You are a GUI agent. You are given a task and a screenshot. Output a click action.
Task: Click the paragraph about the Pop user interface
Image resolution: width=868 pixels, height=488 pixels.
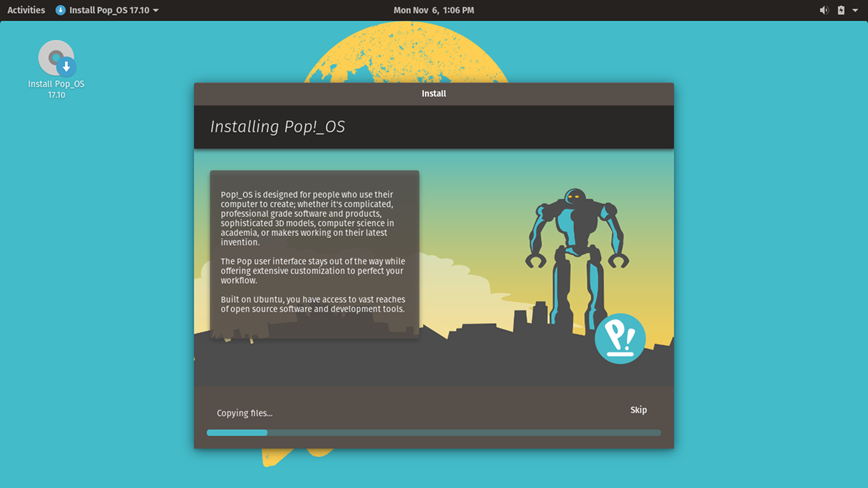point(313,271)
